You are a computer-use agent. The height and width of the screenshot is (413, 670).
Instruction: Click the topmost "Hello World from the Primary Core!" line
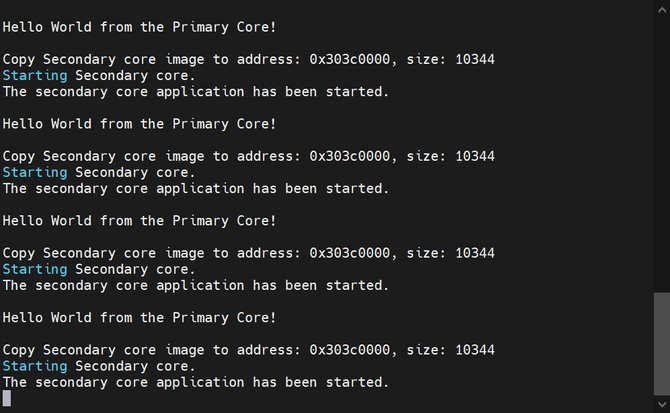[x=139, y=27]
